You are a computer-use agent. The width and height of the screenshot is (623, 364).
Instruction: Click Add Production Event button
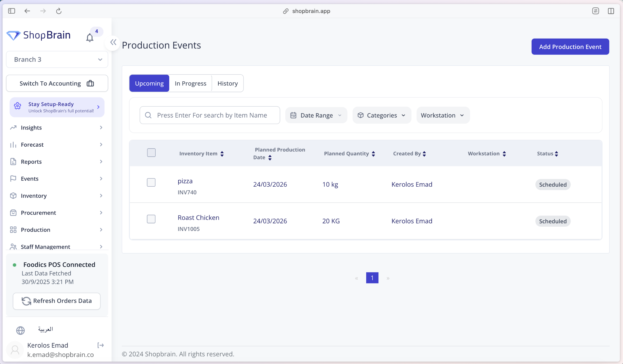pyautogui.click(x=570, y=47)
